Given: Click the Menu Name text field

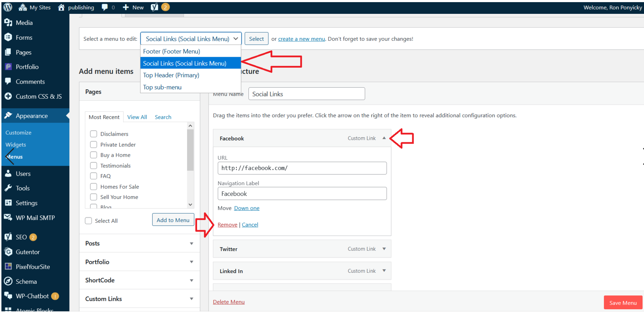Looking at the screenshot, I should (307, 94).
